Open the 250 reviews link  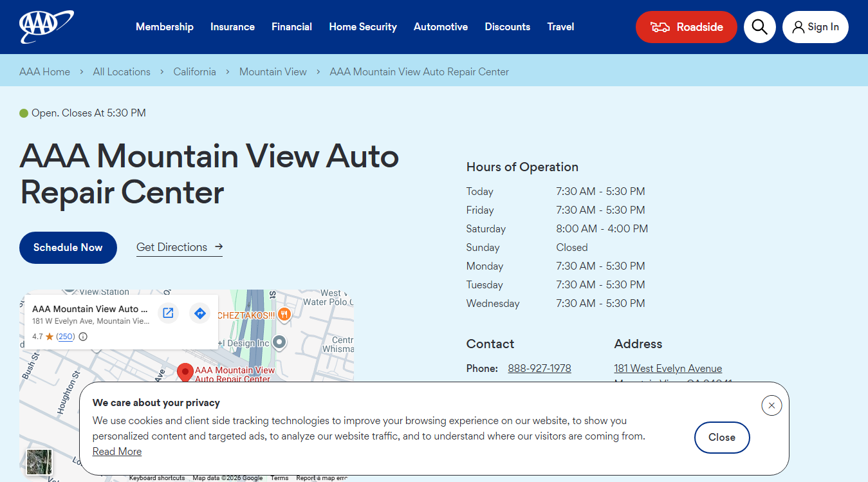click(x=66, y=337)
